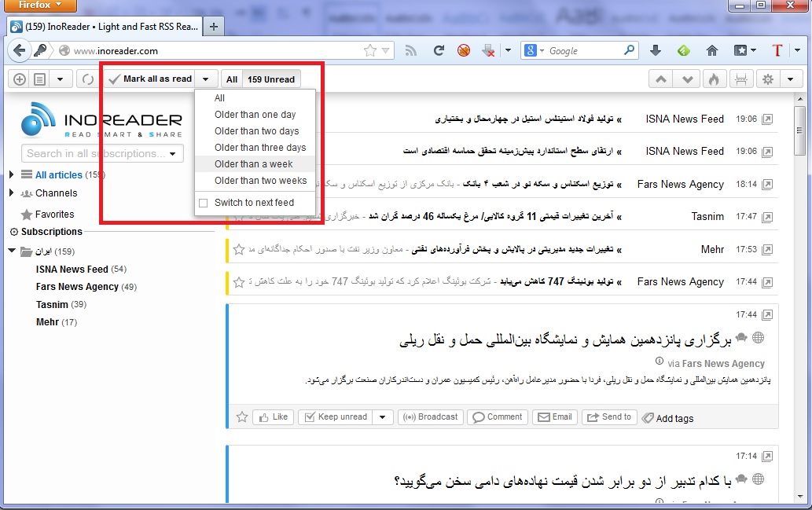Click Send to button on article
Image resolution: width=812 pixels, height=510 pixels.
coord(609,416)
